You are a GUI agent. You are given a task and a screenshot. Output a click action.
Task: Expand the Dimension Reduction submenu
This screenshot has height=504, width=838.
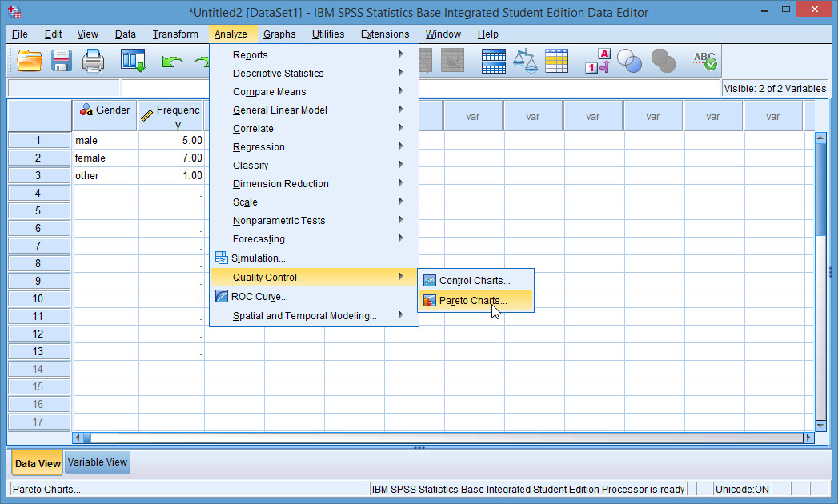[x=401, y=183]
